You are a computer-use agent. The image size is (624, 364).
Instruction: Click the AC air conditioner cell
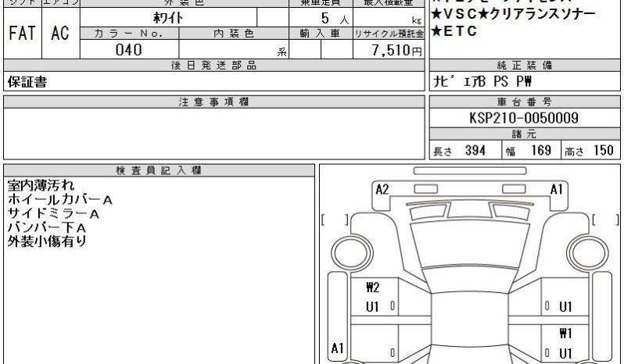click(61, 34)
